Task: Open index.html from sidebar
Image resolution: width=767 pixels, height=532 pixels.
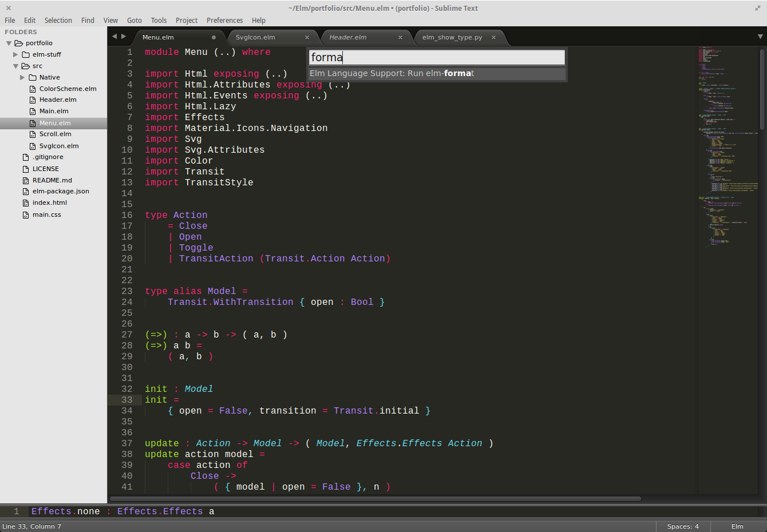Action: (50, 203)
